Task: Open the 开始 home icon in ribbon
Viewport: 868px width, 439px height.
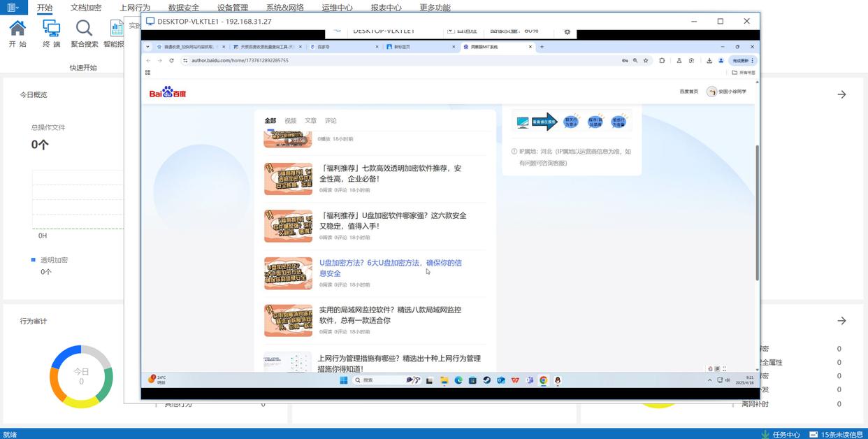Action: pyautogui.click(x=17, y=34)
